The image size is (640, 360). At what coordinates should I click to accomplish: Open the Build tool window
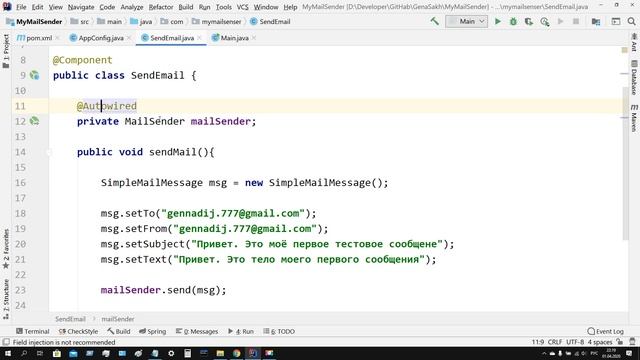tap(119, 331)
